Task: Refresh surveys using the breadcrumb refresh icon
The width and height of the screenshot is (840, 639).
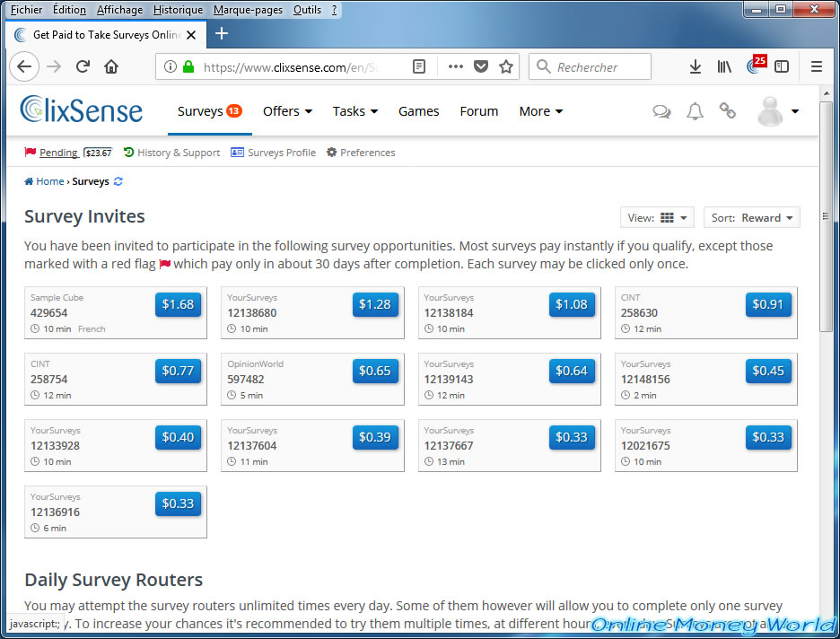Action: click(x=118, y=181)
